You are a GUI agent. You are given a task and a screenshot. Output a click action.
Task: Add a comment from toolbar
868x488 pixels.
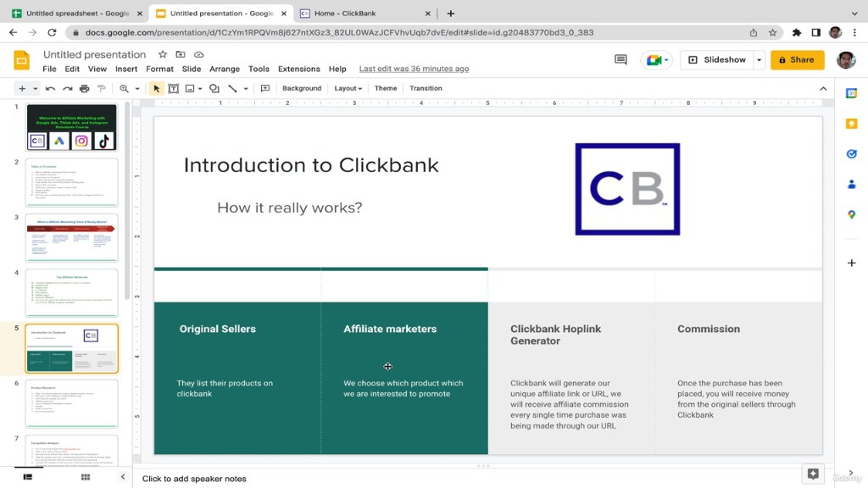(x=265, y=88)
